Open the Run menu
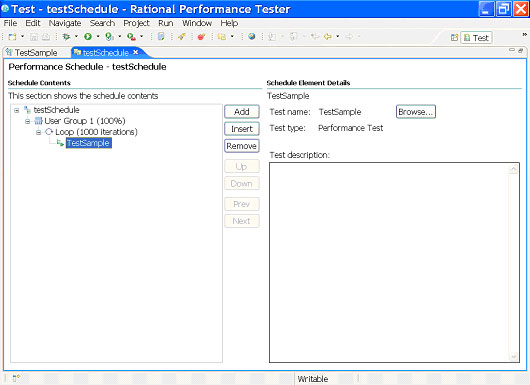The height and width of the screenshot is (385, 530). tap(166, 23)
